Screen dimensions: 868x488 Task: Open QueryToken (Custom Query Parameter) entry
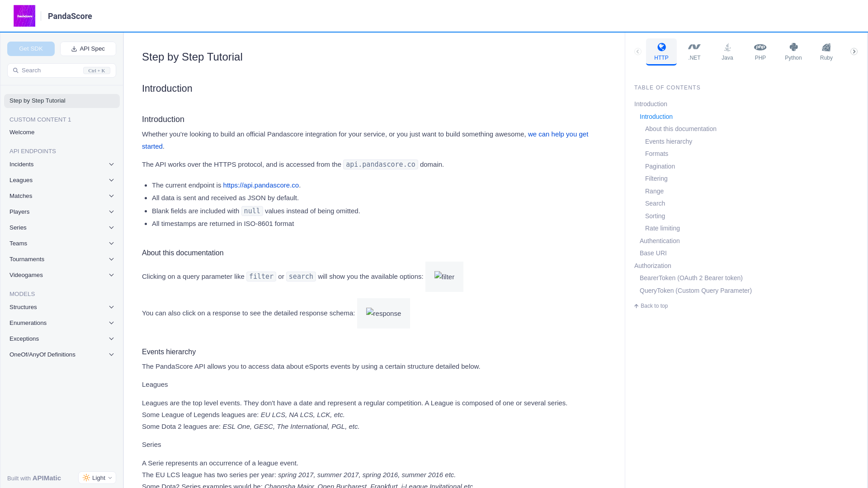[x=695, y=291]
